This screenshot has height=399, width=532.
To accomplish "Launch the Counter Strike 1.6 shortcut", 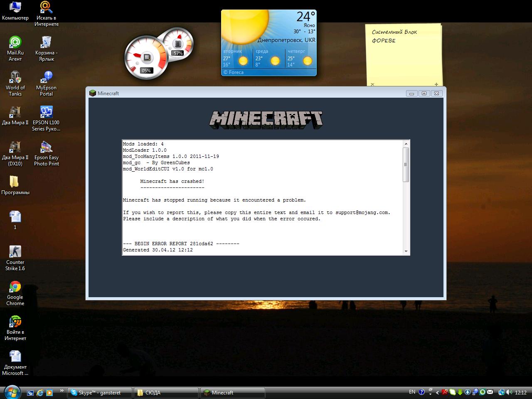I will pos(15,259).
